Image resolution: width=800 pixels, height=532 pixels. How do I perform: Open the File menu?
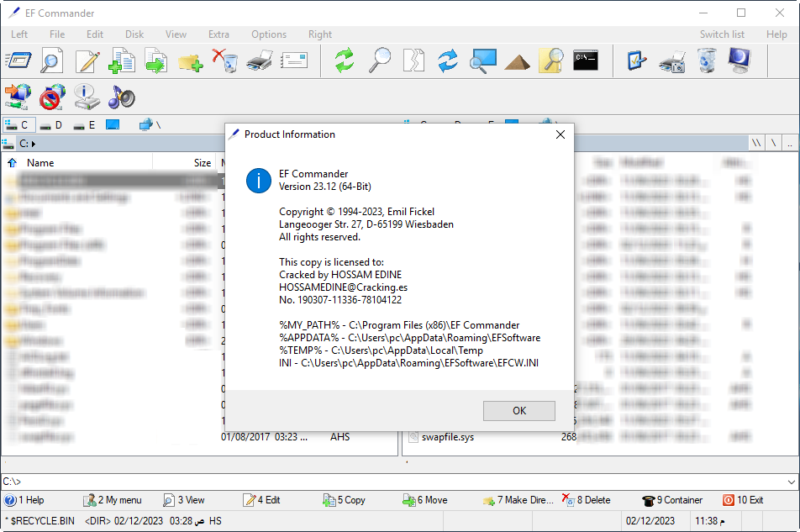(57, 34)
